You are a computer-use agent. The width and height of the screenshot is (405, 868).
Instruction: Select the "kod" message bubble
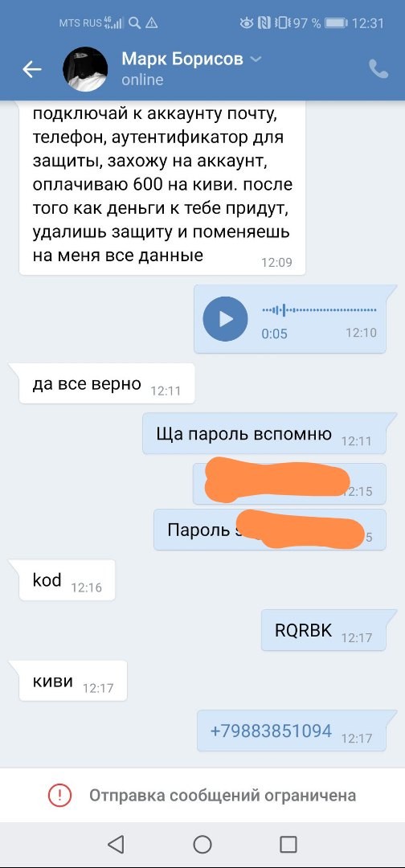pos(67,580)
